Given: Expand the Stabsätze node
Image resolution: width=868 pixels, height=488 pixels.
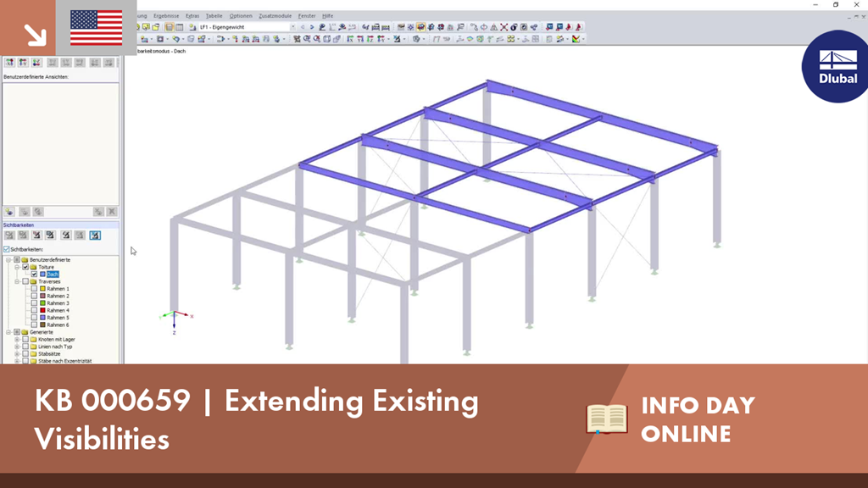Looking at the screenshot, I should click(x=17, y=353).
